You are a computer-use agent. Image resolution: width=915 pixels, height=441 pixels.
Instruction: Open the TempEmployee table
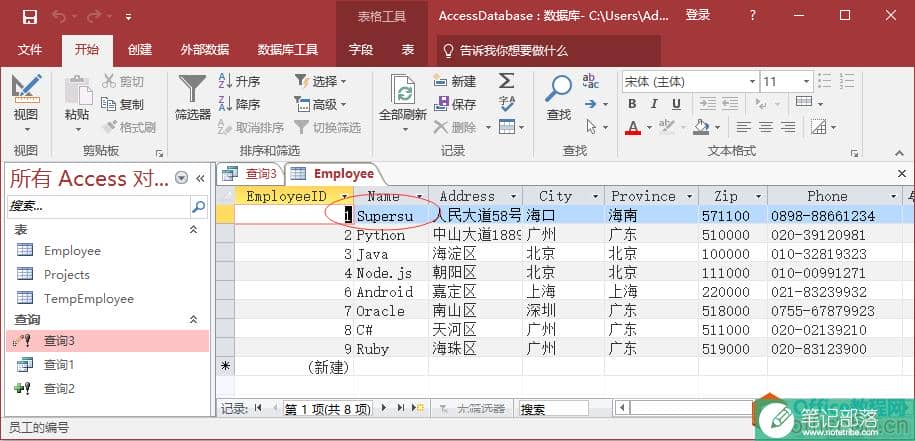(89, 299)
